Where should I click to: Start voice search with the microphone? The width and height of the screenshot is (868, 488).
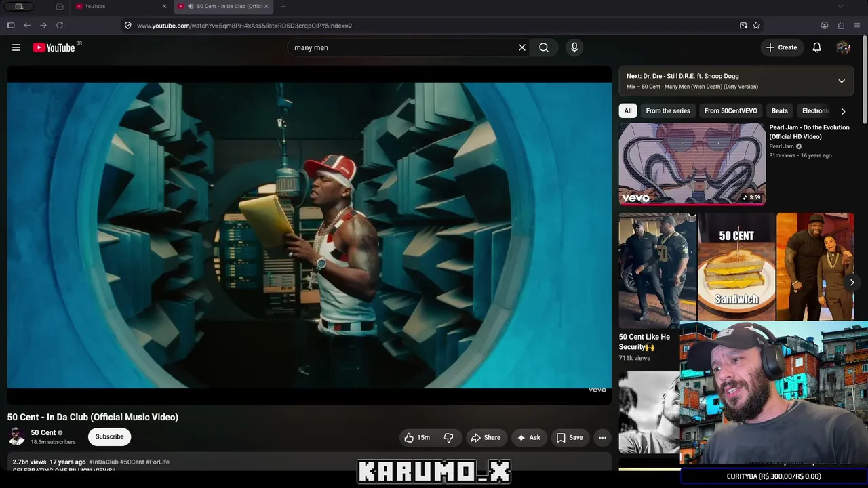(x=574, y=47)
